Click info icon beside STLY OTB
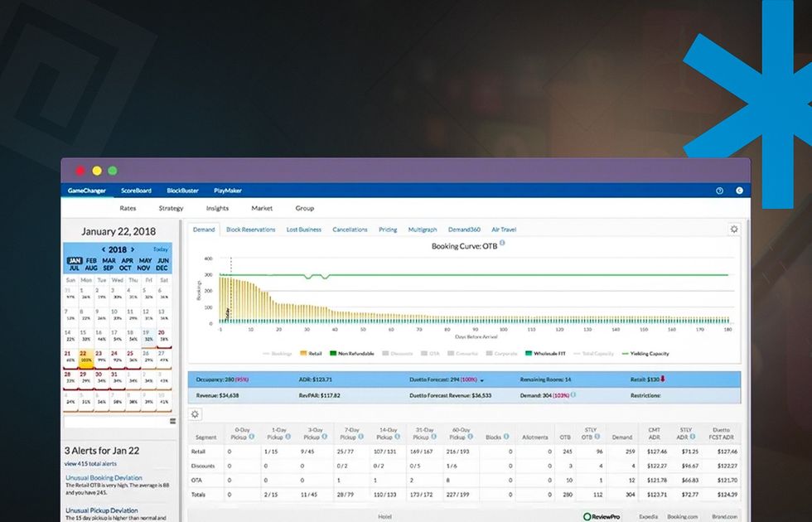The image size is (812, 522). [597, 437]
